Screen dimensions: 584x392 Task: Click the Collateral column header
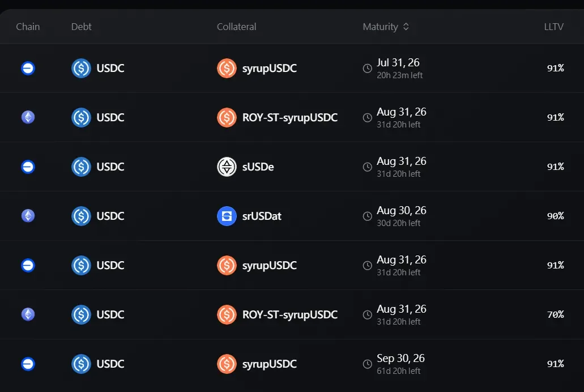pyautogui.click(x=237, y=27)
